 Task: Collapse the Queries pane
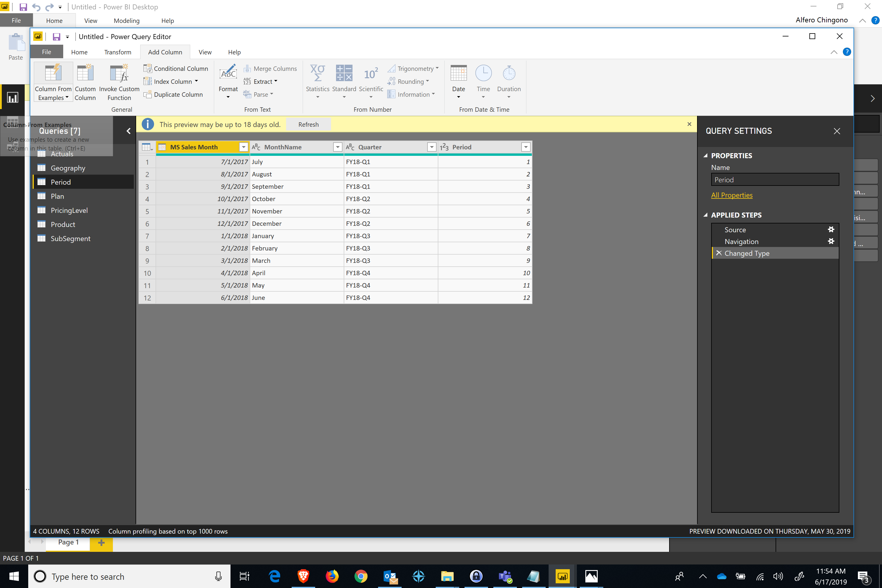click(129, 131)
